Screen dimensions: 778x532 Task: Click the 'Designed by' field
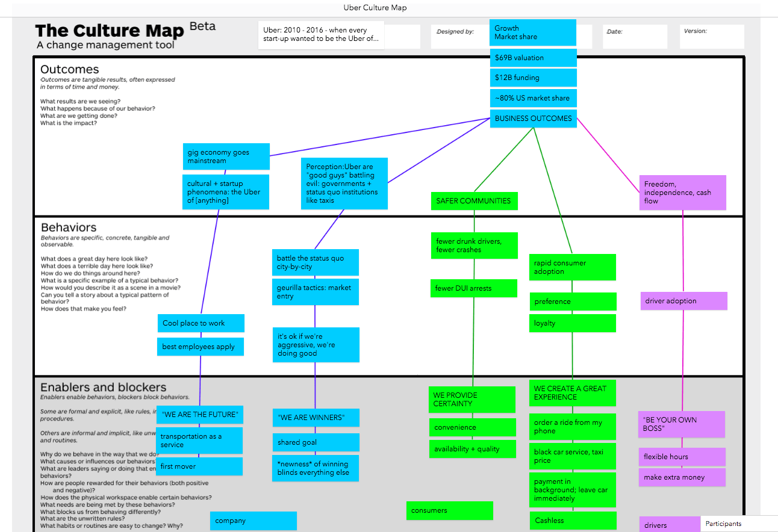pyautogui.click(x=461, y=36)
